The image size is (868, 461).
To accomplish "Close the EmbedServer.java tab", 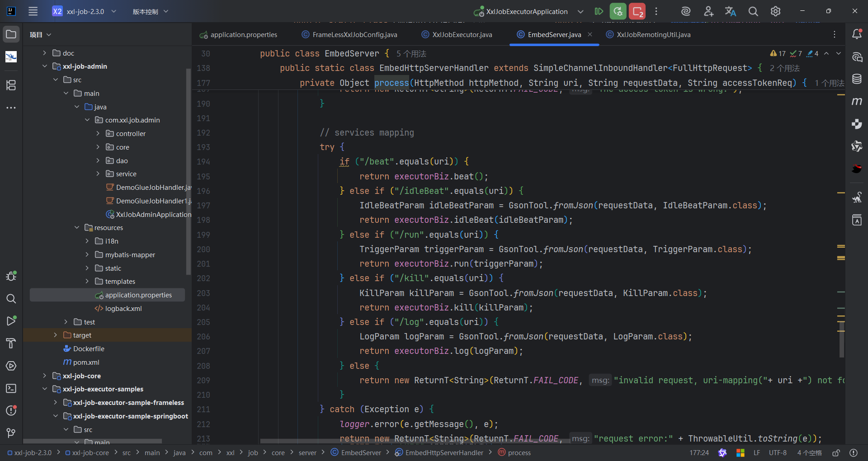I will point(590,34).
